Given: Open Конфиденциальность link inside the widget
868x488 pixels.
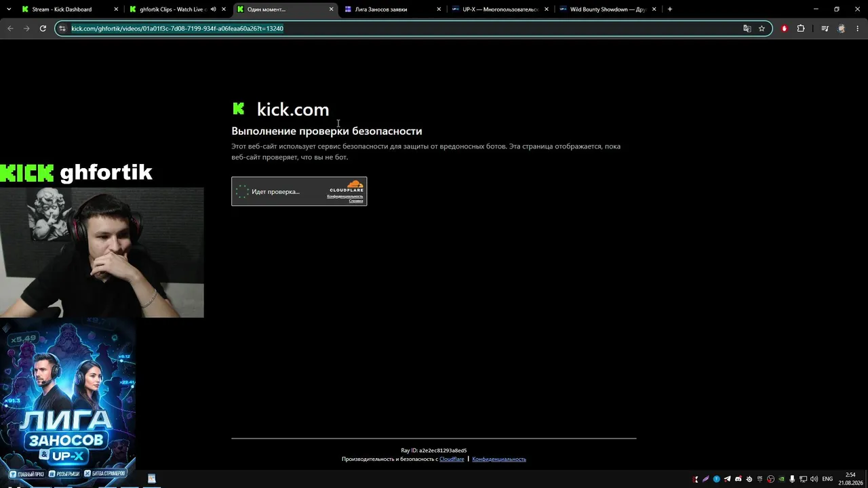Looking at the screenshot, I should click(344, 197).
